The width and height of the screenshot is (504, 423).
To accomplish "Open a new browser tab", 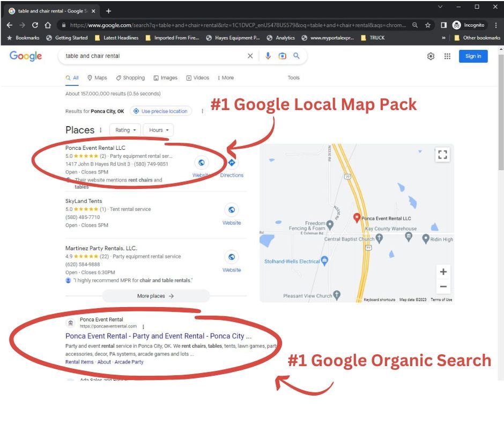I will [x=109, y=11].
